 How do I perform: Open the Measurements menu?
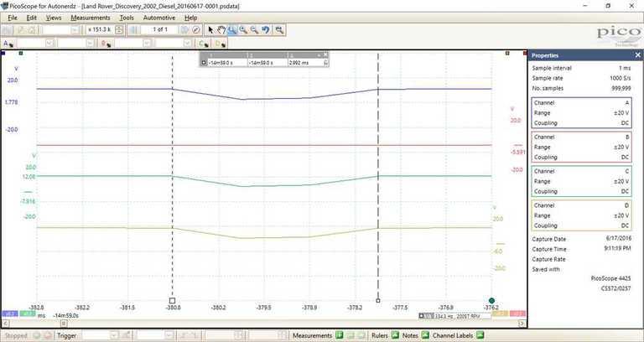pos(91,17)
